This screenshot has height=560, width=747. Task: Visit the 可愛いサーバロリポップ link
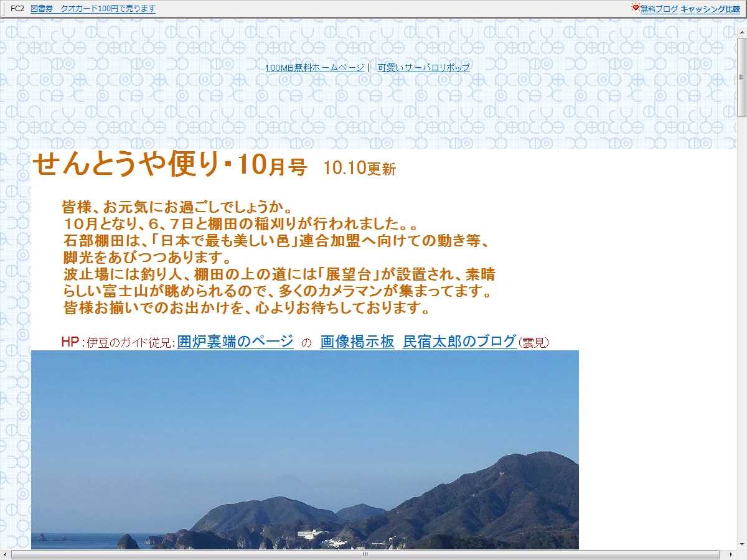pyautogui.click(x=423, y=67)
